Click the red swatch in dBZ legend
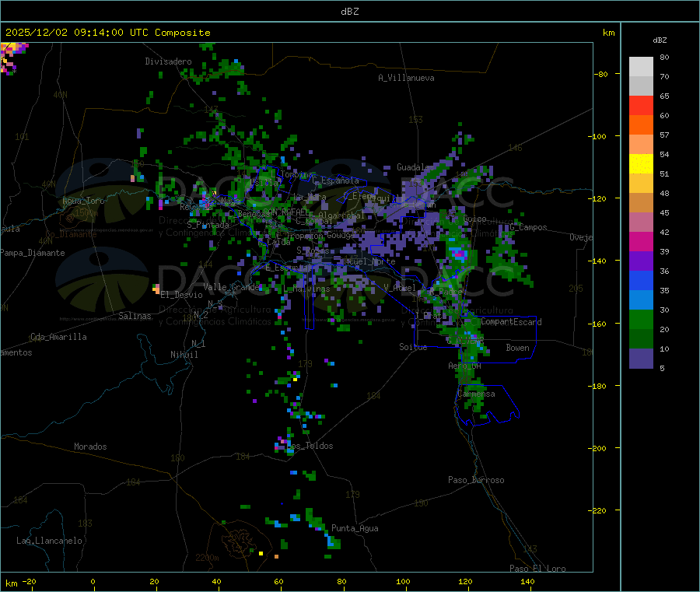Image resolution: width=700 pixels, height=592 pixels. point(641,105)
